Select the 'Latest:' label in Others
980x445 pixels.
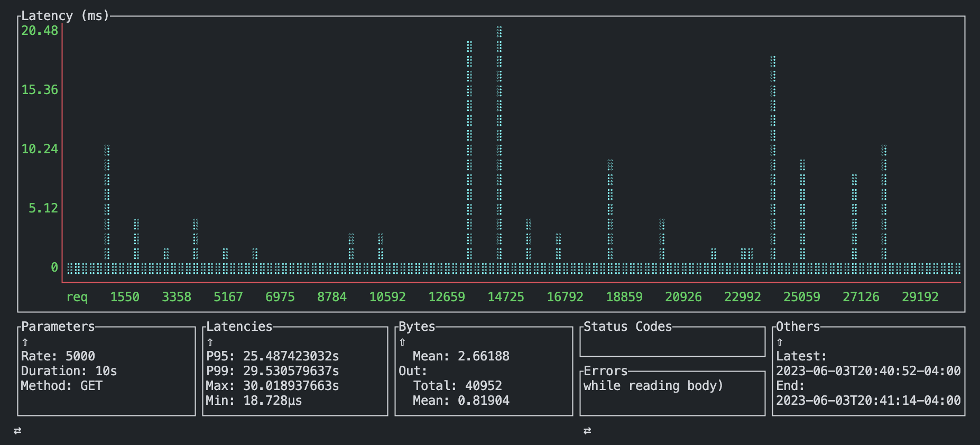pos(801,356)
